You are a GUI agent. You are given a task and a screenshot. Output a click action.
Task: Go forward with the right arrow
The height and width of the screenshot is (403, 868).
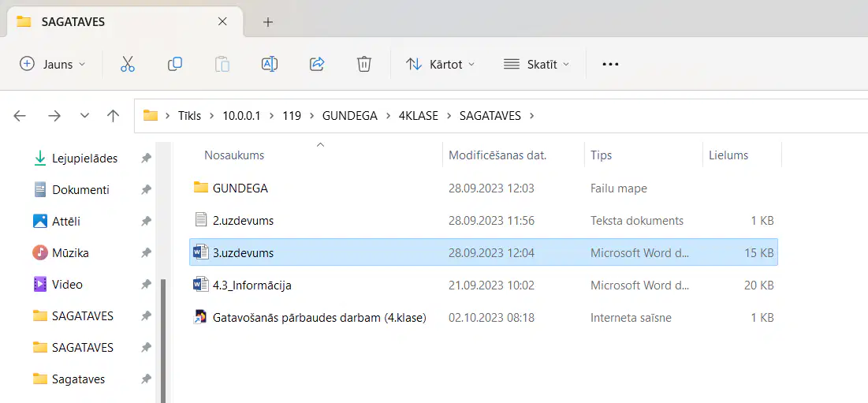[x=54, y=116]
